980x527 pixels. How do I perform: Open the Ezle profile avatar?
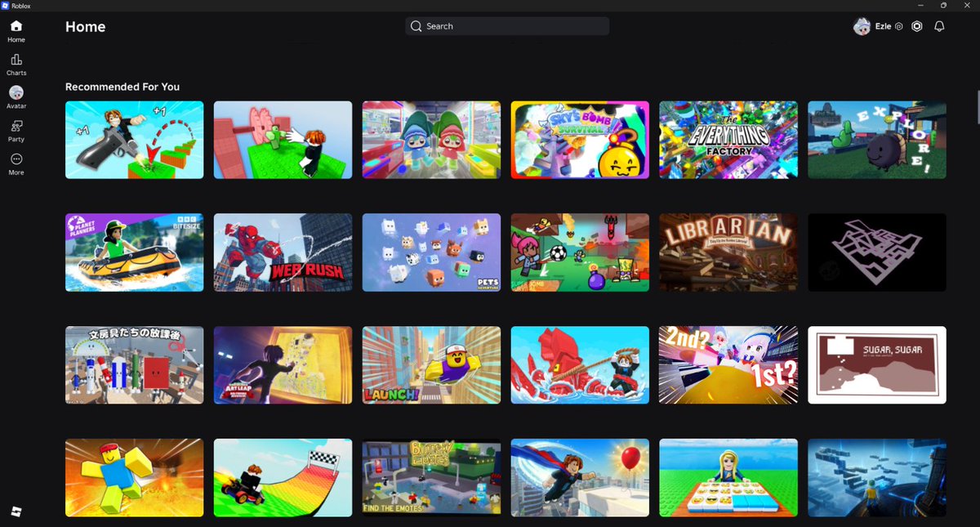862,26
